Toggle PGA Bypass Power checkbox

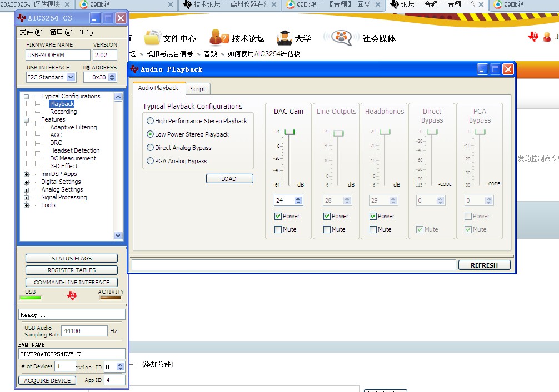pyautogui.click(x=468, y=216)
